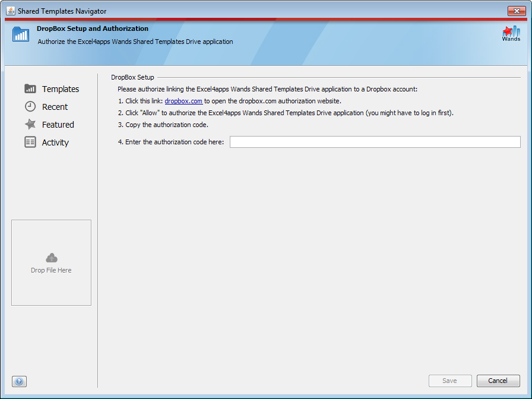Focus the authorization code input field

[x=375, y=142]
